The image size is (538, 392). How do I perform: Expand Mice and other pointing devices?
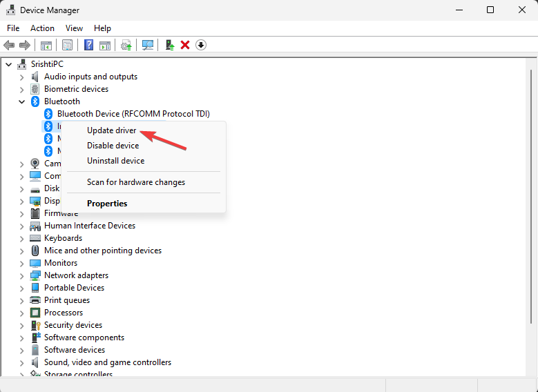coord(22,251)
